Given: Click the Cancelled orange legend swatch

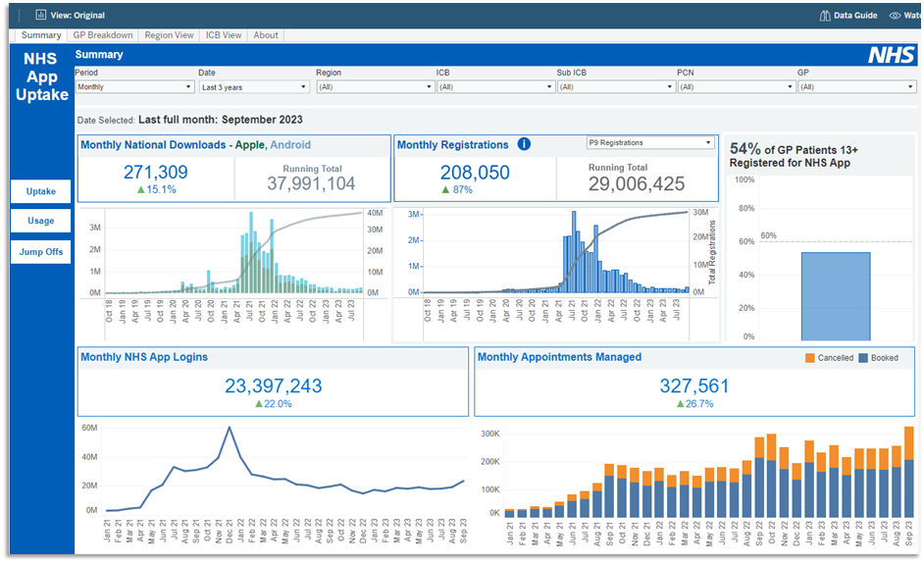Looking at the screenshot, I should tap(809, 358).
